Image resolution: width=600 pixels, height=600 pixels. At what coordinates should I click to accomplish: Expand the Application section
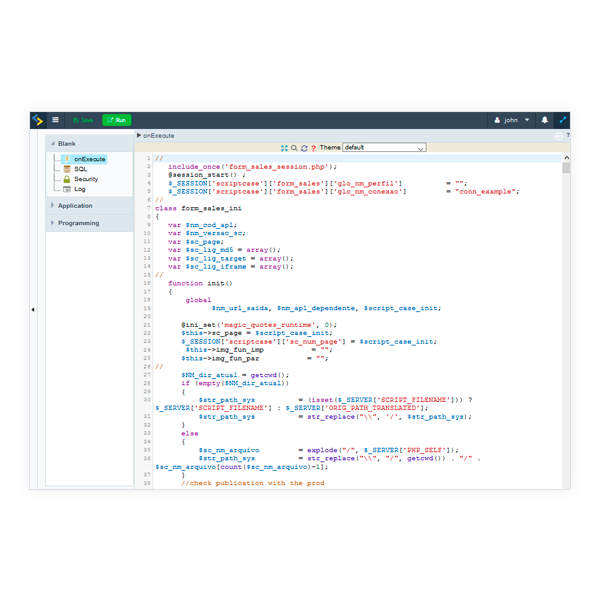74,206
